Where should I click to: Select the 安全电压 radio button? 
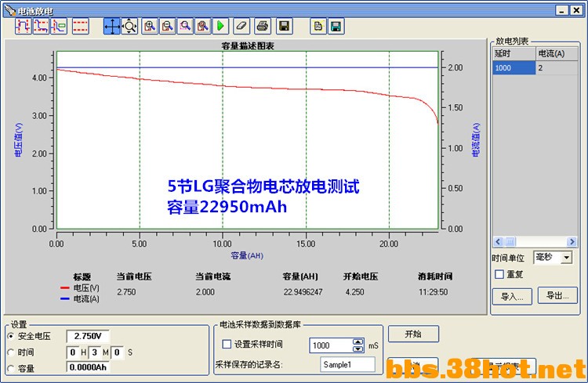pyautogui.click(x=10, y=336)
